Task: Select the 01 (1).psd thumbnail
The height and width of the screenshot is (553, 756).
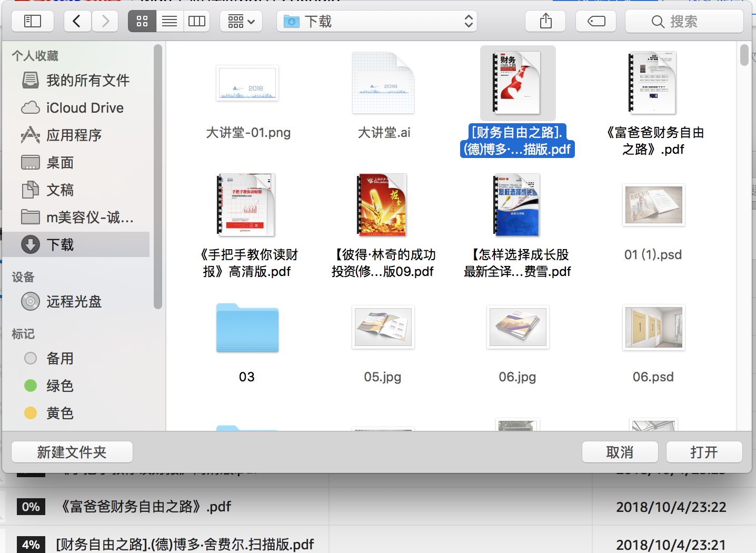Action: (x=653, y=205)
